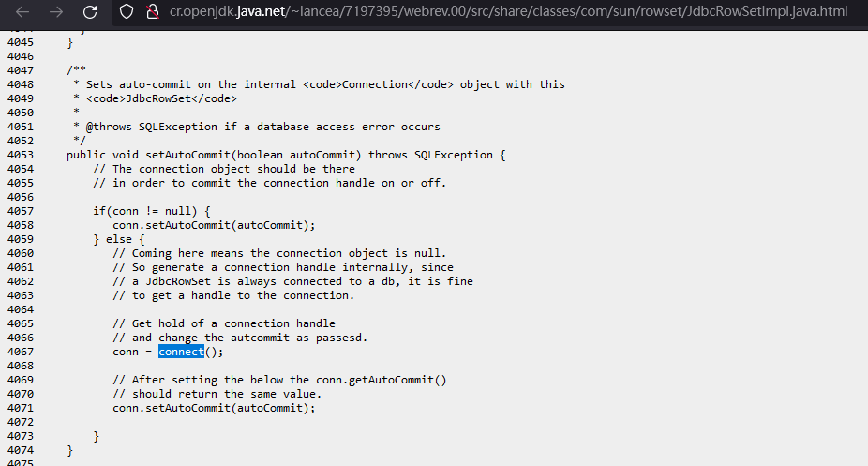
Task: Click the 'Get hold of a connection handle' comment
Action: 223,323
